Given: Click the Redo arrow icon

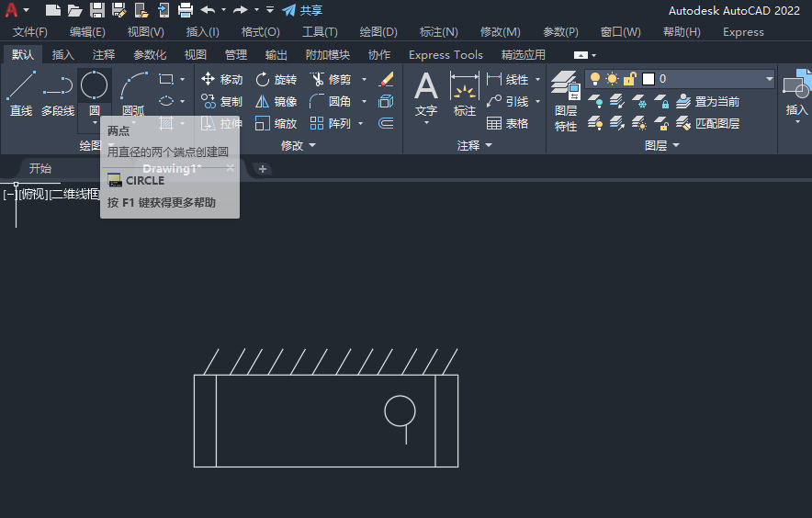Looking at the screenshot, I should [241, 10].
